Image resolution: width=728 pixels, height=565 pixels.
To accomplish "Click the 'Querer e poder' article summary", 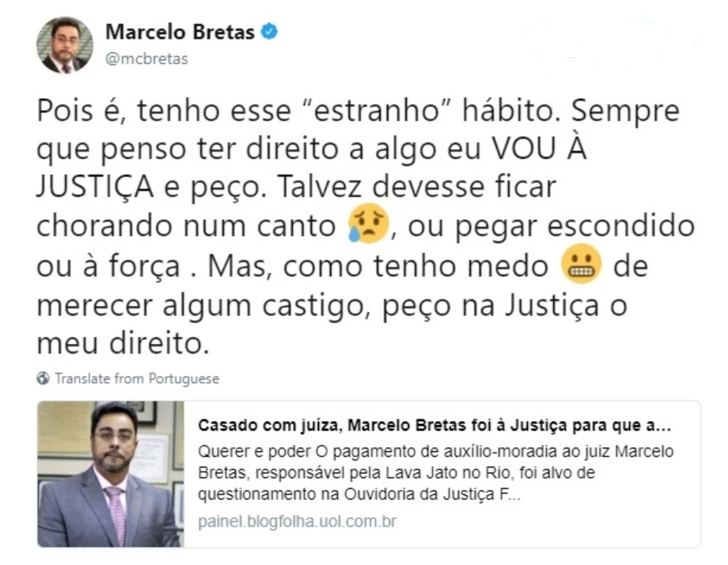I will (x=435, y=472).
